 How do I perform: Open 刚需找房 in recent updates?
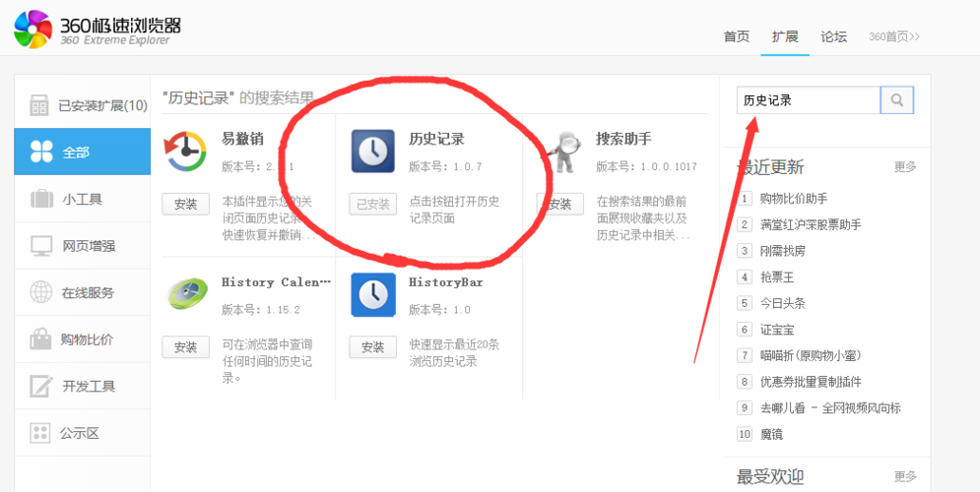[782, 251]
